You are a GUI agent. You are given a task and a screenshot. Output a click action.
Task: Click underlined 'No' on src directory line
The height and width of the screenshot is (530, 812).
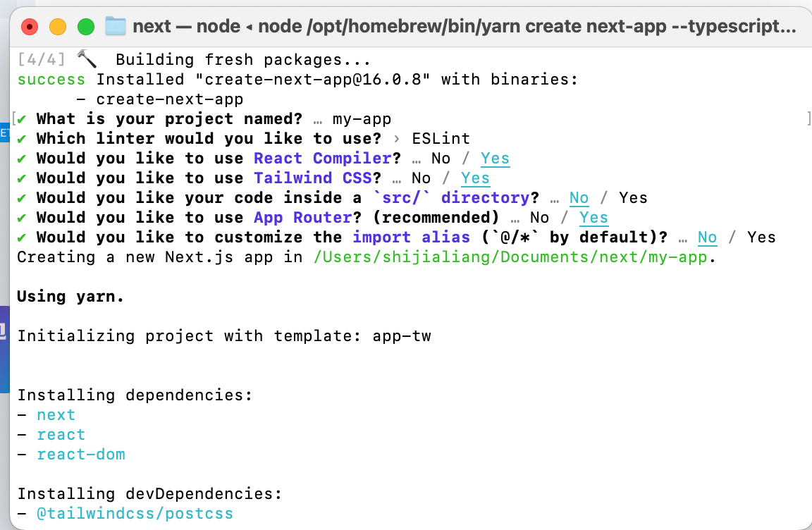tap(579, 198)
